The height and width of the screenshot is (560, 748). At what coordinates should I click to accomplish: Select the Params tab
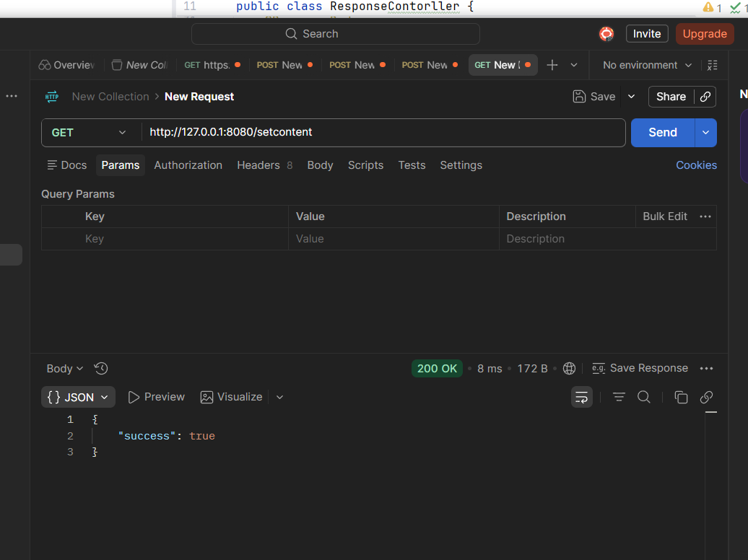[120, 165]
